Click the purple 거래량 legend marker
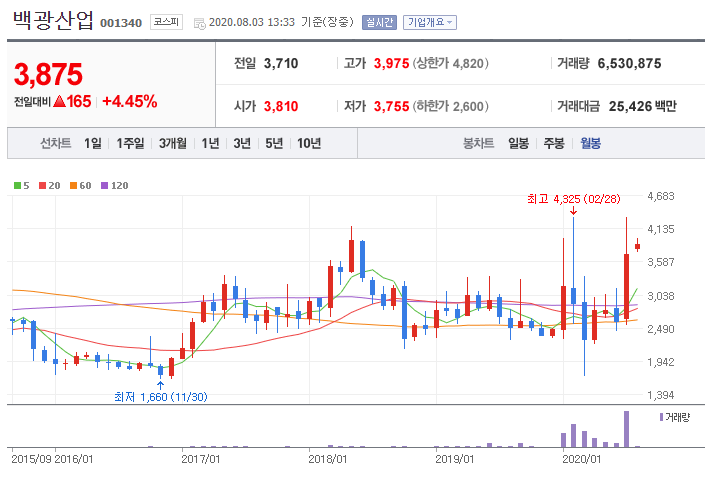 [x=661, y=417]
